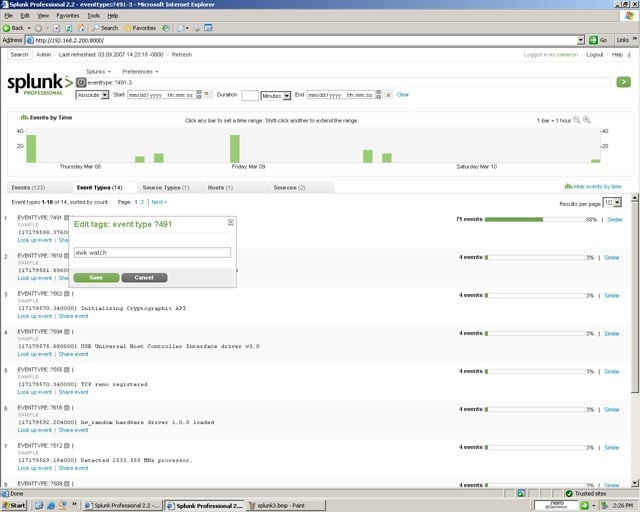Click the IE Refresh page icon

69,28
